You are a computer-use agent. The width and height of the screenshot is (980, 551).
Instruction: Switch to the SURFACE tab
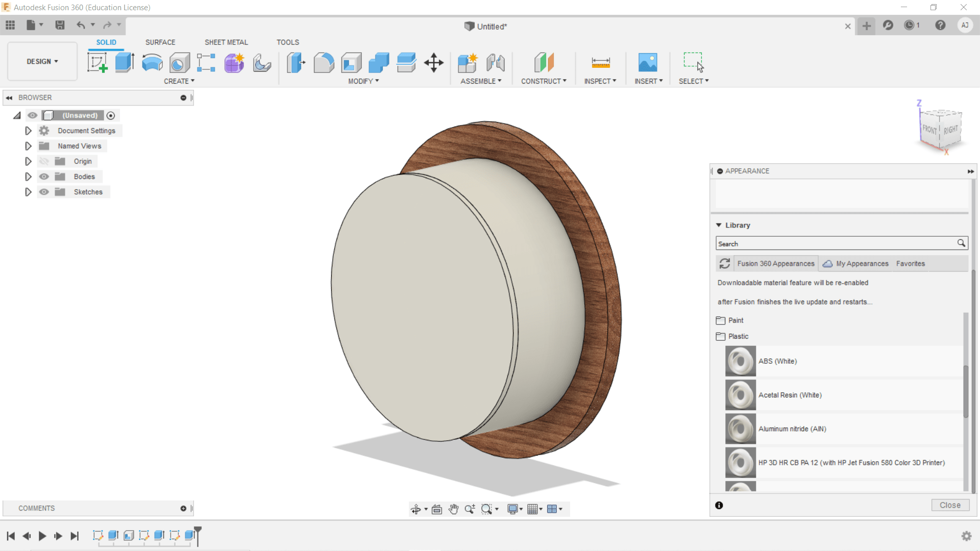(160, 42)
